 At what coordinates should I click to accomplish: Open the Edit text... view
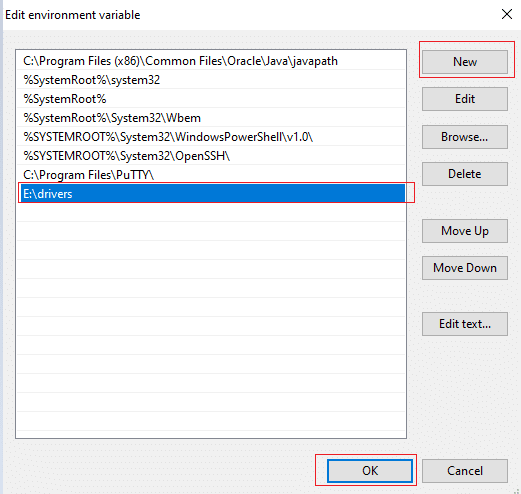[465, 324]
